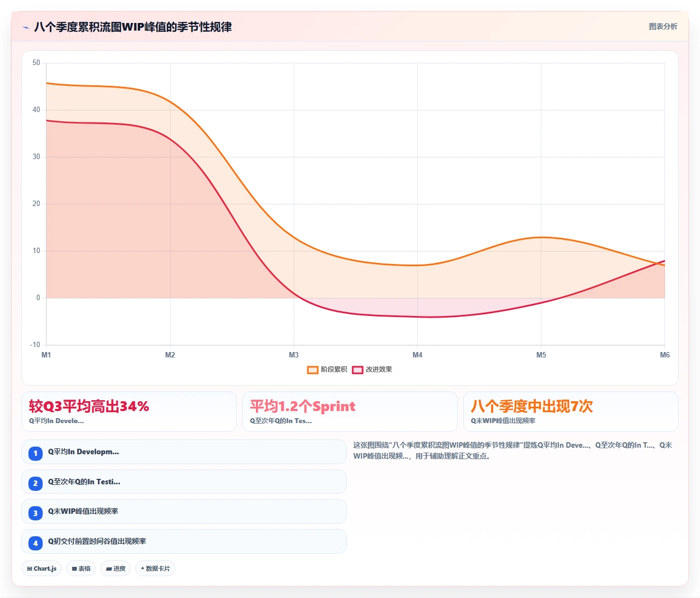This screenshot has width=700, height=598.
Task: Click the orange 阶段累积 legend swatch
Action: point(313,370)
